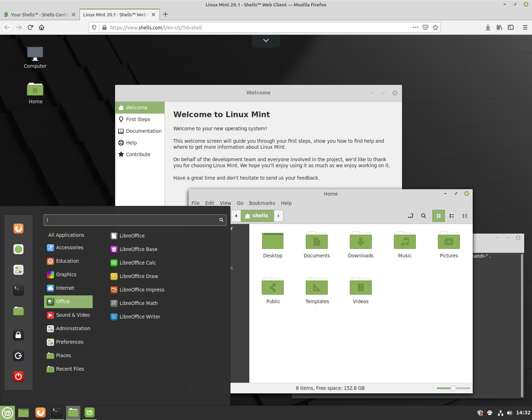Reload the current browser page
Viewport: 532px width, 420px height.
click(x=30, y=27)
